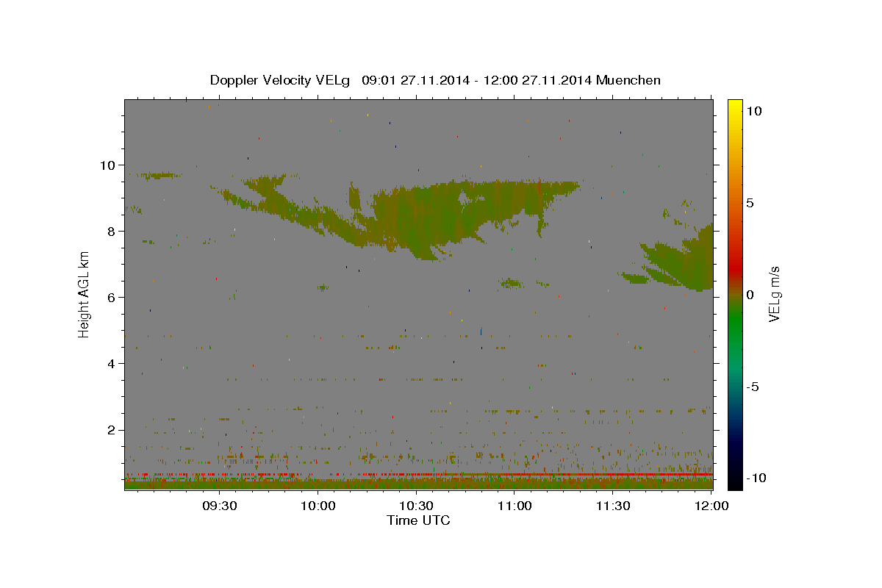The width and height of the screenshot is (882, 588).
Task: Click the colorbar value 10 label
Action: pos(753,110)
